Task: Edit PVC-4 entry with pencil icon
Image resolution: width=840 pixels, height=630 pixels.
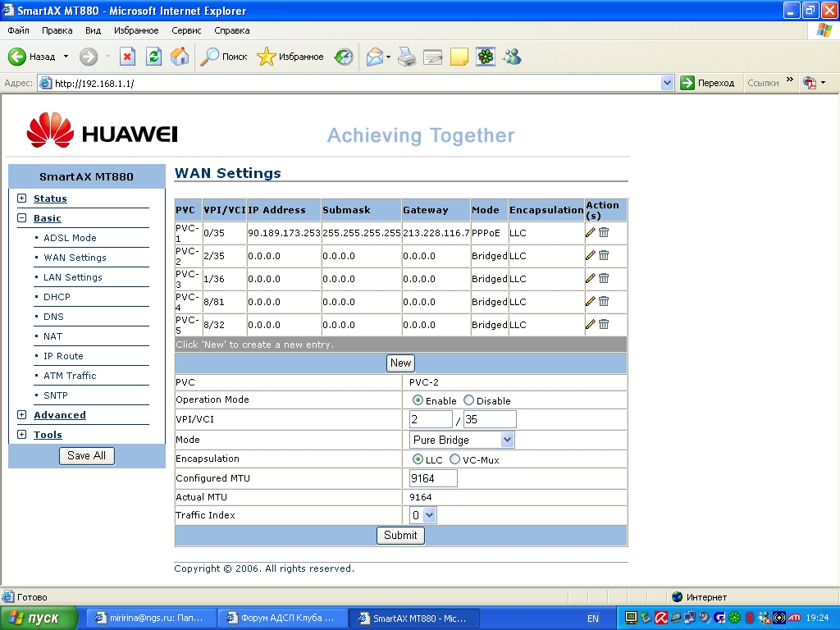Action: (591, 302)
